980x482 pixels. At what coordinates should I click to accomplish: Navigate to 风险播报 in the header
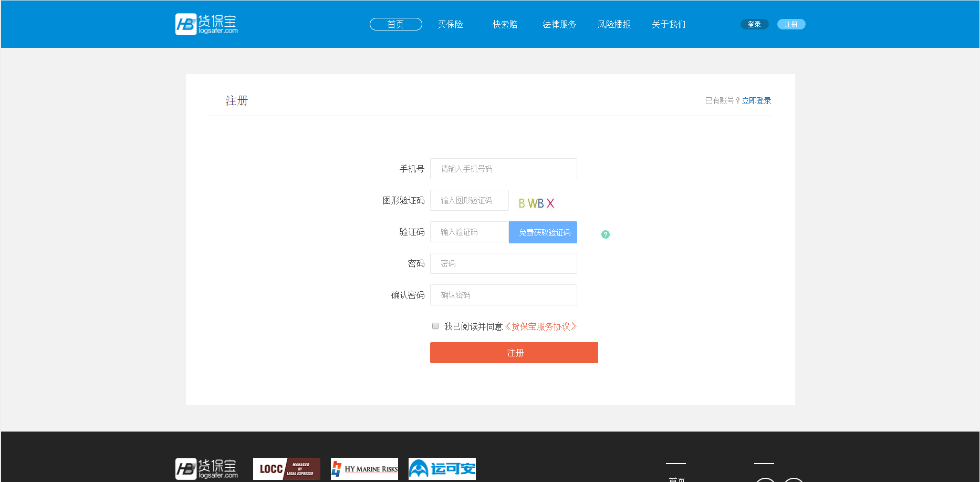(614, 24)
